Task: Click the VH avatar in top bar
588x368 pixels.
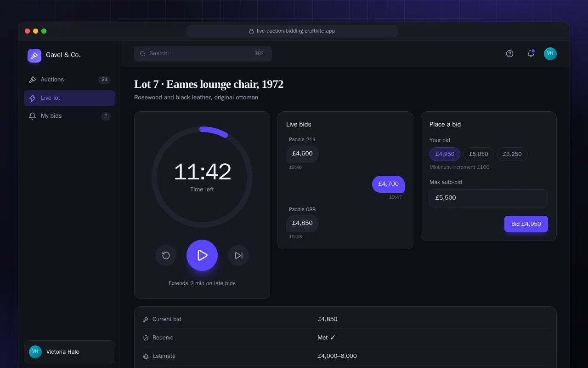Action: 550,53
